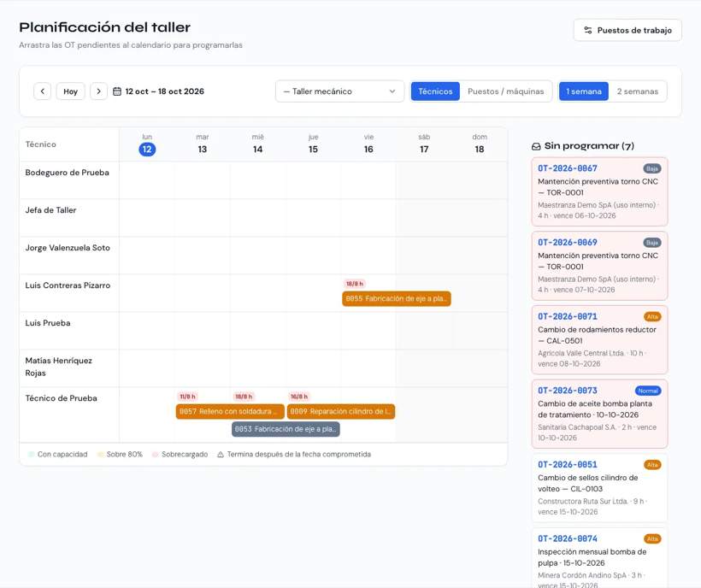The width and height of the screenshot is (701, 588).
Task: Select Luis Contreras Pizarro row name
Action: coord(68,285)
